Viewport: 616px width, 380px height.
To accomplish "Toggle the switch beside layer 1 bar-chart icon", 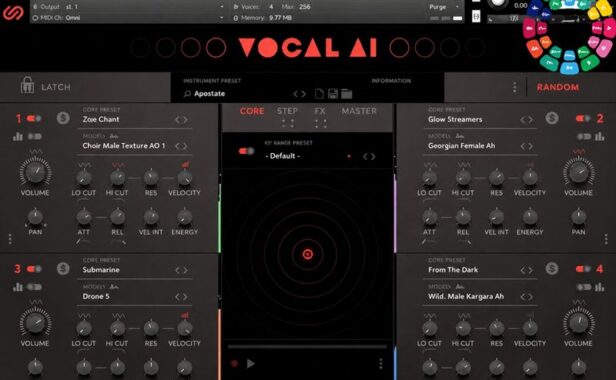I will point(35,136).
